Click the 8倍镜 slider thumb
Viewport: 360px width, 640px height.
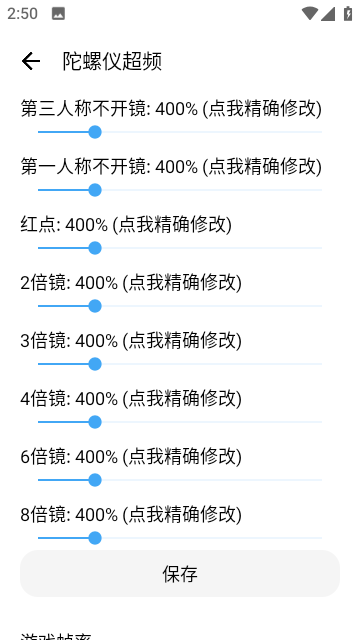(95, 538)
